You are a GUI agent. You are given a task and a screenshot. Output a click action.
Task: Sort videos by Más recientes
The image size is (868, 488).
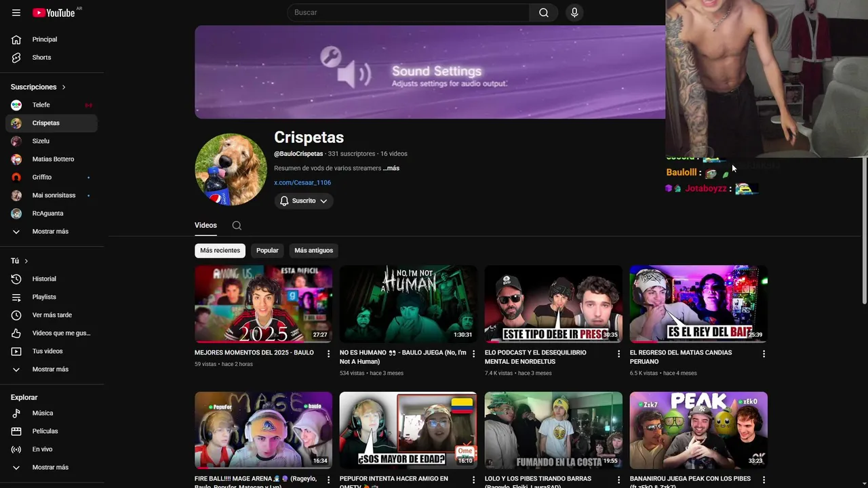coord(220,250)
